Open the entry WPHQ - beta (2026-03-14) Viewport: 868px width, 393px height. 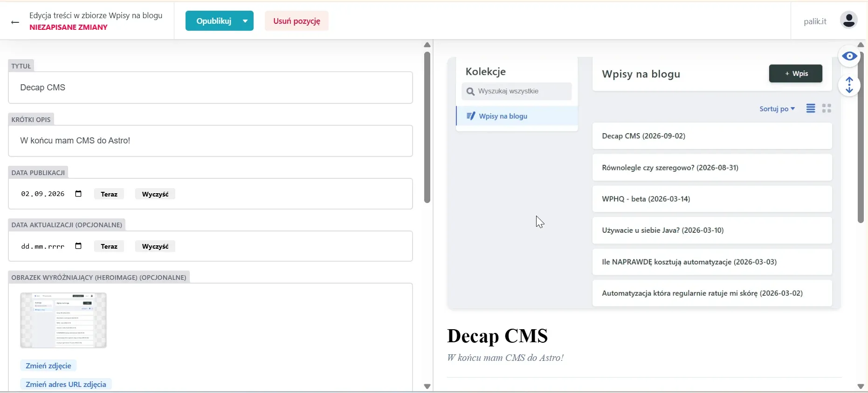(x=712, y=199)
